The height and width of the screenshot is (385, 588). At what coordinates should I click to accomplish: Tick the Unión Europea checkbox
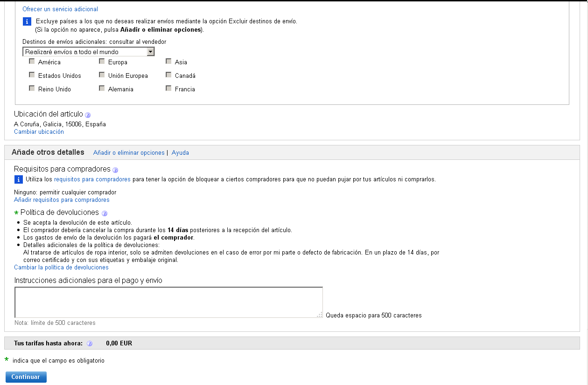[102, 75]
